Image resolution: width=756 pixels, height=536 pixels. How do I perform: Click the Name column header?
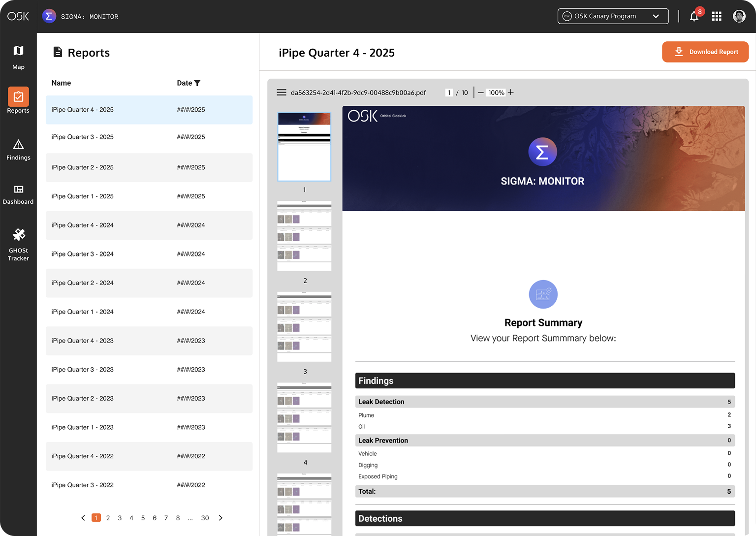tap(61, 83)
